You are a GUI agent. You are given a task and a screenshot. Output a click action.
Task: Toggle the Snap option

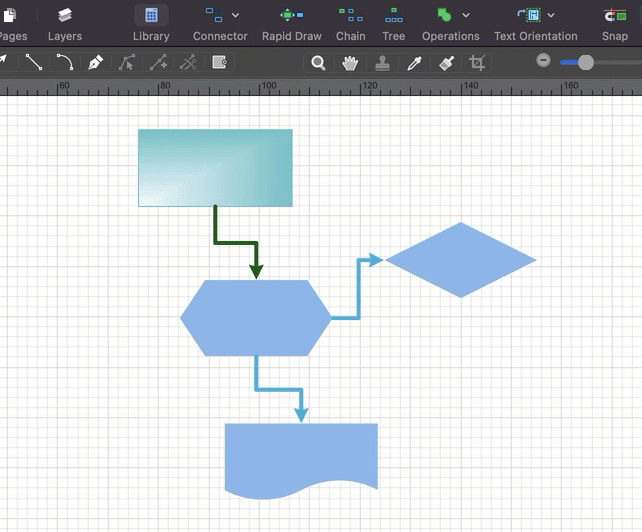click(x=615, y=25)
